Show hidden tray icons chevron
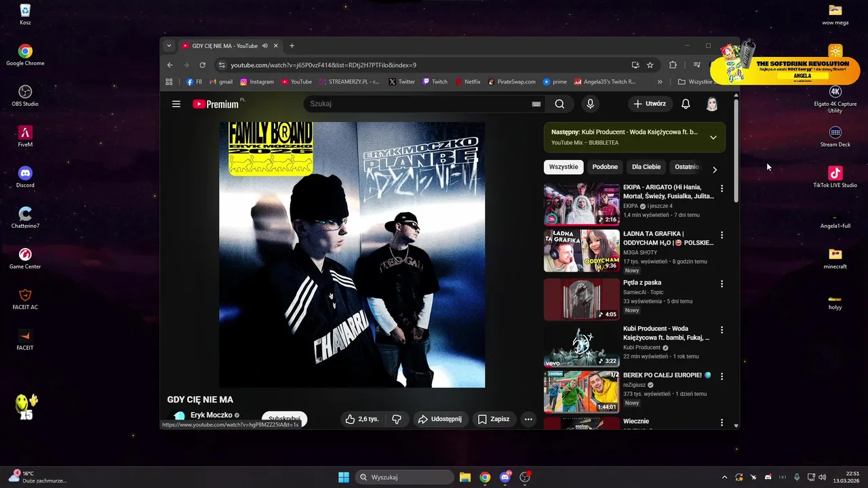Screen dimensions: 868x488 [724, 477]
